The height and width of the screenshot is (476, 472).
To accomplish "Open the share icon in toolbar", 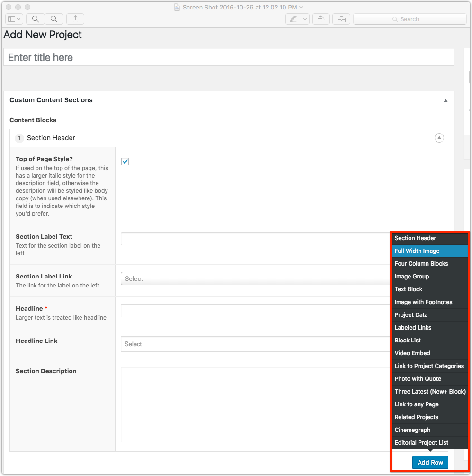I will click(75, 19).
